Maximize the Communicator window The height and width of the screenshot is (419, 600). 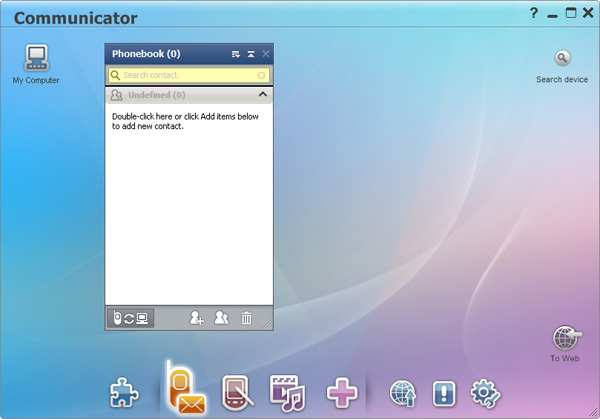[571, 13]
